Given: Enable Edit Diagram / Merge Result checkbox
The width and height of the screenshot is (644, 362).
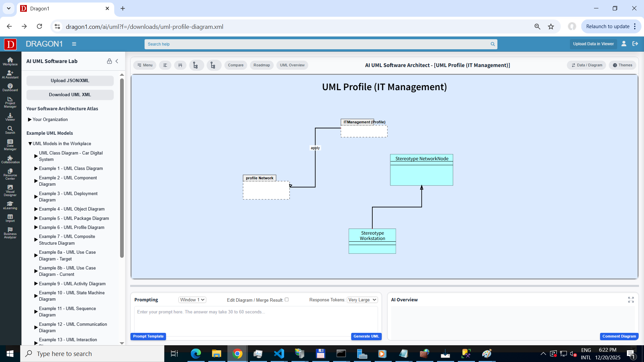Looking at the screenshot, I should coord(286,300).
